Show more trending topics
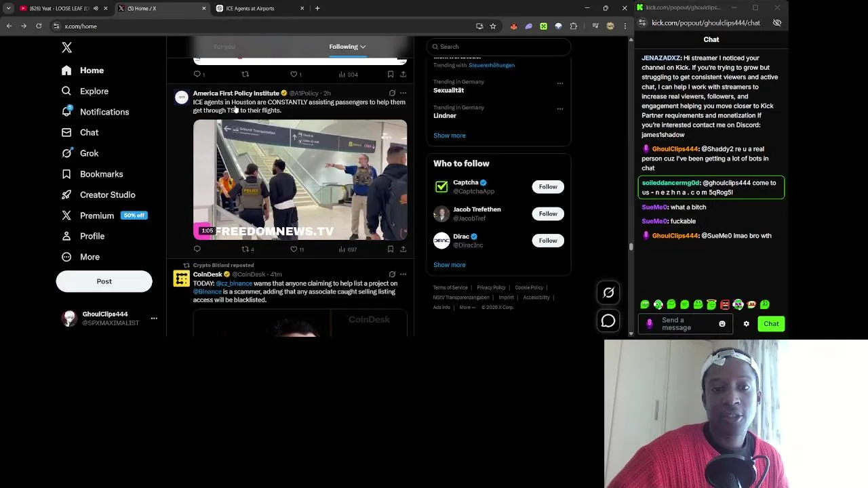 coord(450,136)
